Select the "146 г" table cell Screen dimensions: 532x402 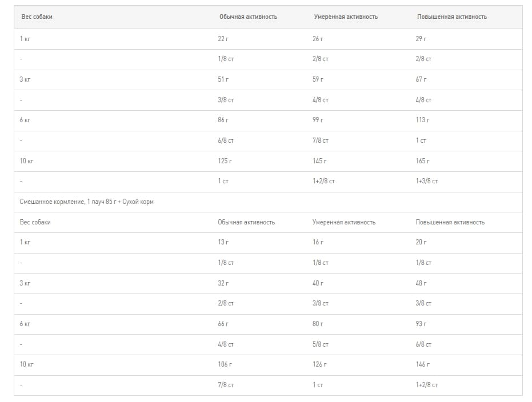coord(422,364)
